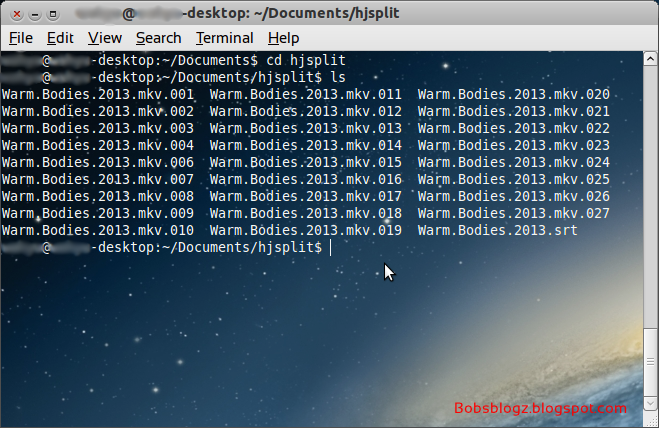Click file Warm.Bodies.2013.mkv.026

[514, 196]
